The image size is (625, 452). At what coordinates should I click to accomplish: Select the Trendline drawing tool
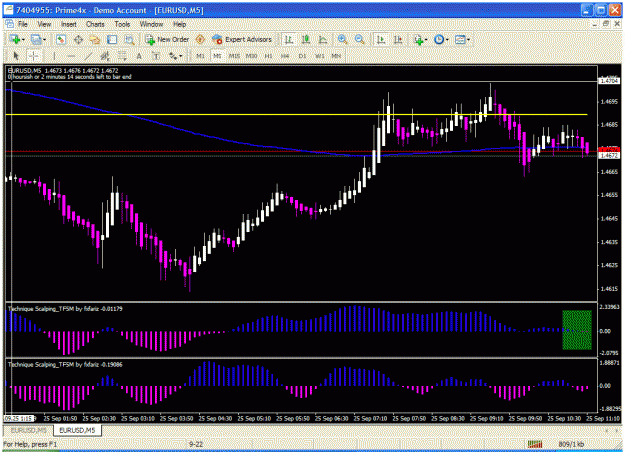tap(88, 56)
